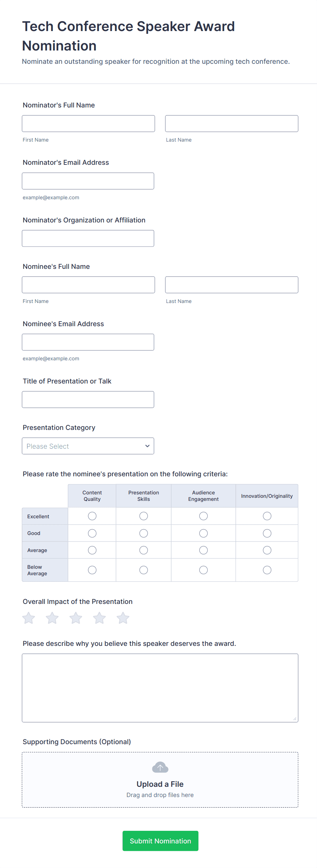317x868 pixels.
Task: Rate Presentation Skills as Good
Action: [144, 533]
